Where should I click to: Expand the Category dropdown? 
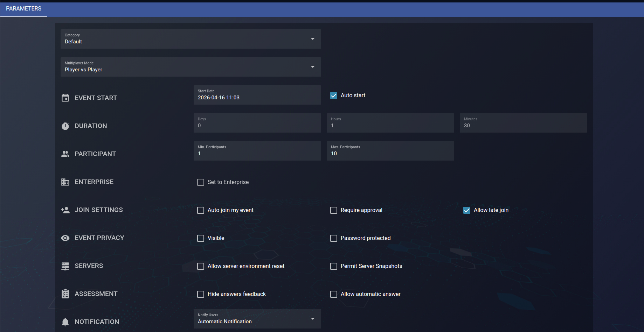click(x=191, y=39)
